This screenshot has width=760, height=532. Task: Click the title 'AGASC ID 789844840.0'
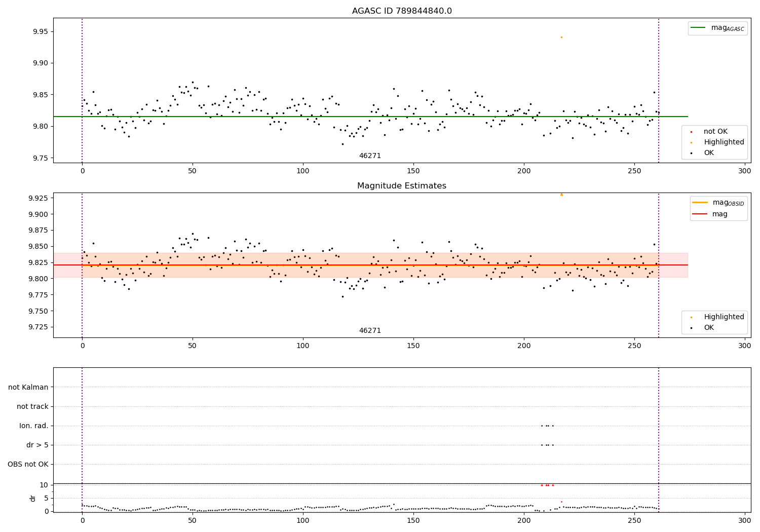coord(402,11)
